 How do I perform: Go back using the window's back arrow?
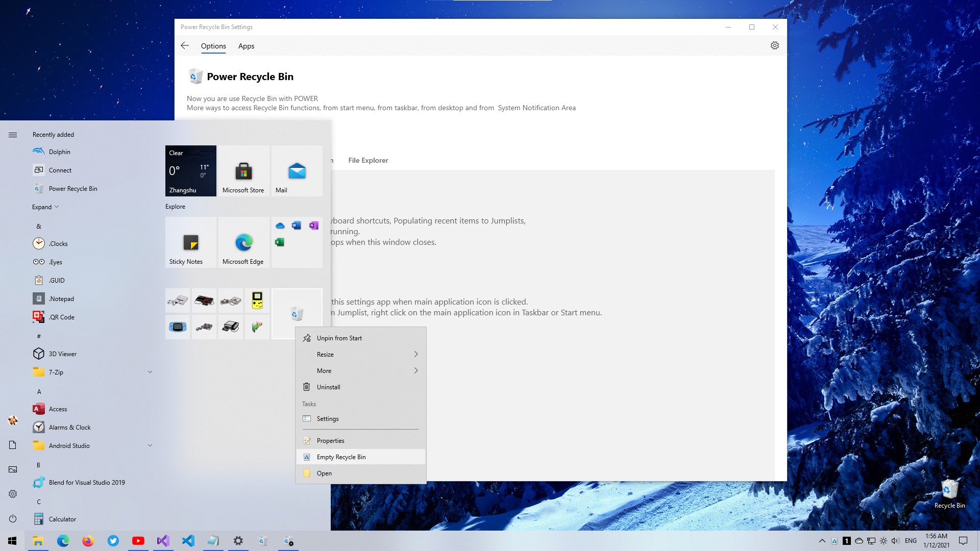(x=185, y=46)
